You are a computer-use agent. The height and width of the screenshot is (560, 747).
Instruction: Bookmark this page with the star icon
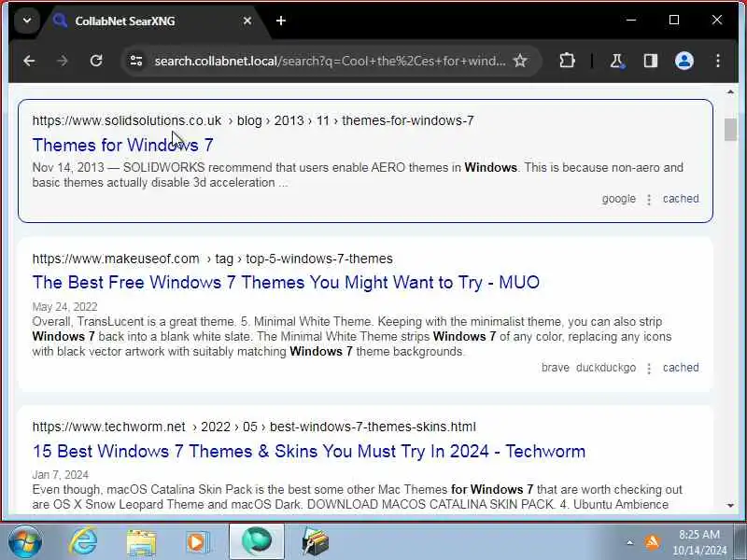coord(520,61)
